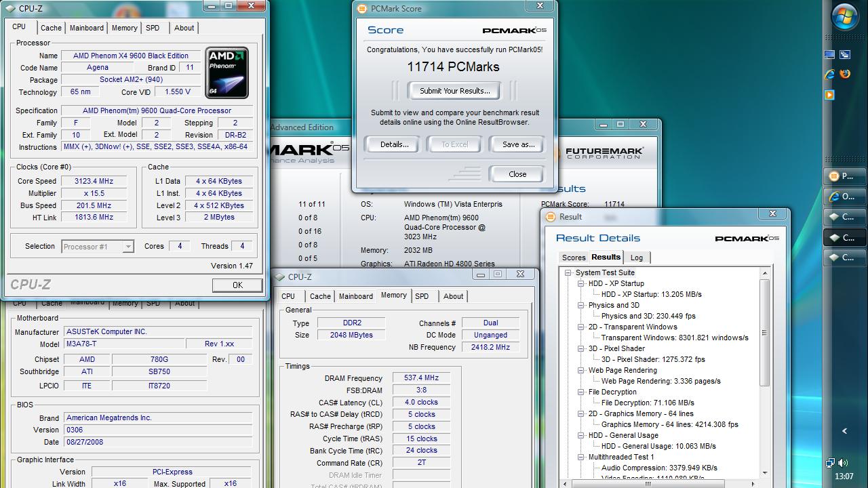The width and height of the screenshot is (868, 488).
Task: Click the HT Link value 1813.6 MHz
Action: coord(94,218)
